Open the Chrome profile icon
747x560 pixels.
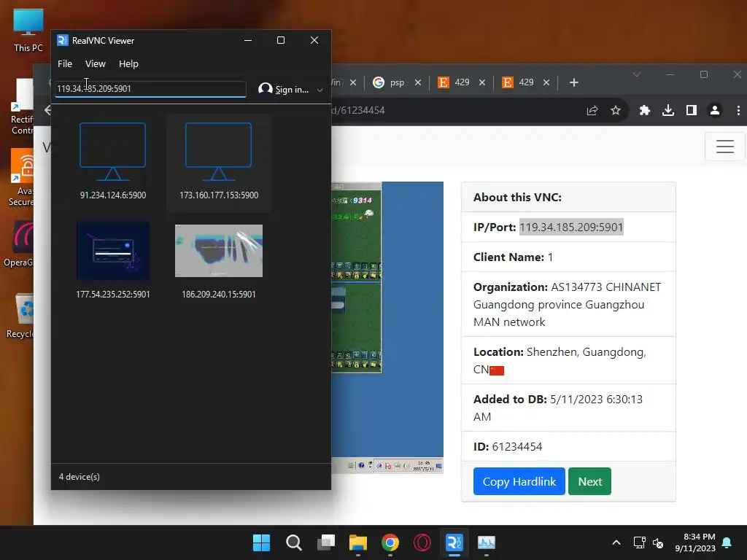[x=715, y=111]
